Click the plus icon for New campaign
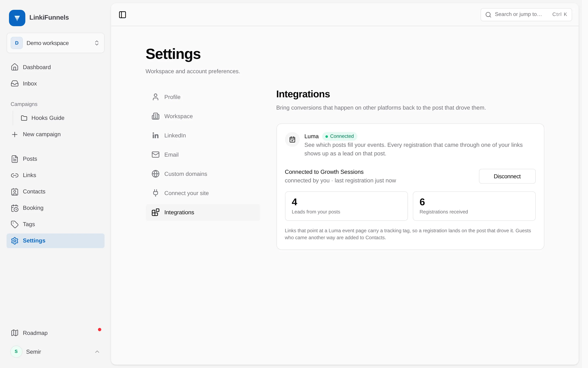This screenshot has height=368, width=588. pos(14,134)
